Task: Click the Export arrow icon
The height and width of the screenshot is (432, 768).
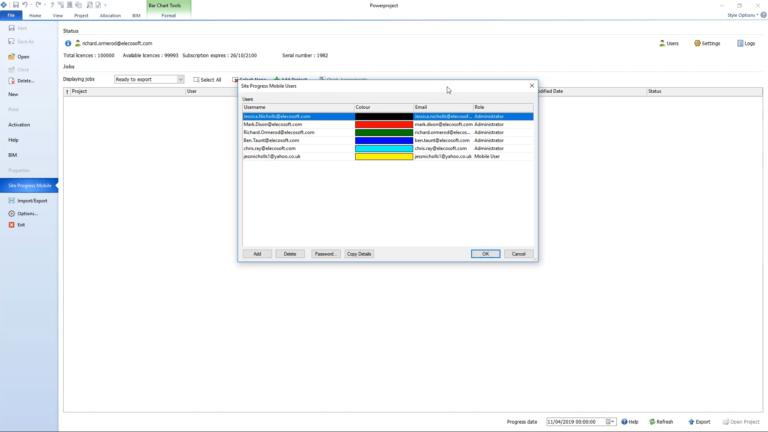Action: coord(691,422)
